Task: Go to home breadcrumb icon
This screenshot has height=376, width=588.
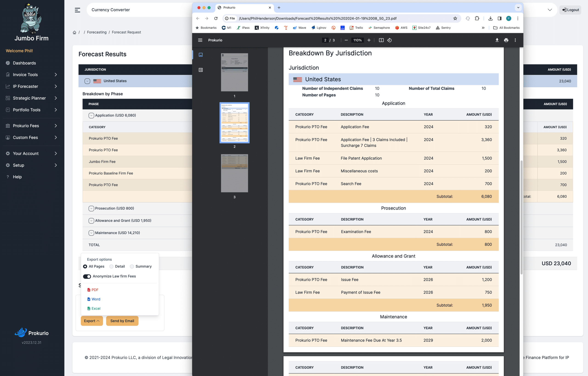Action: (x=74, y=32)
